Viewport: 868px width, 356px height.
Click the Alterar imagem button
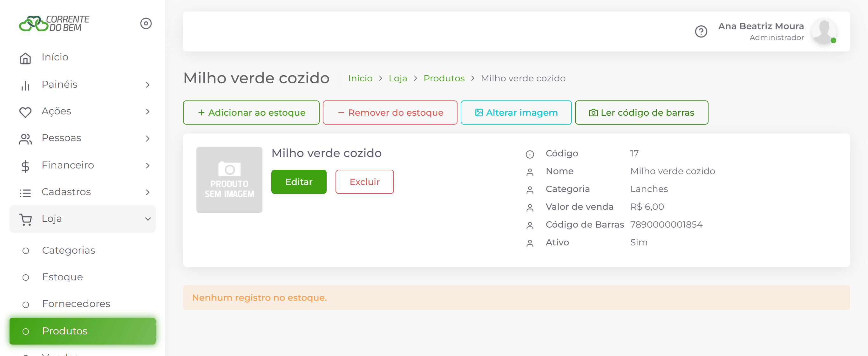[x=516, y=112]
